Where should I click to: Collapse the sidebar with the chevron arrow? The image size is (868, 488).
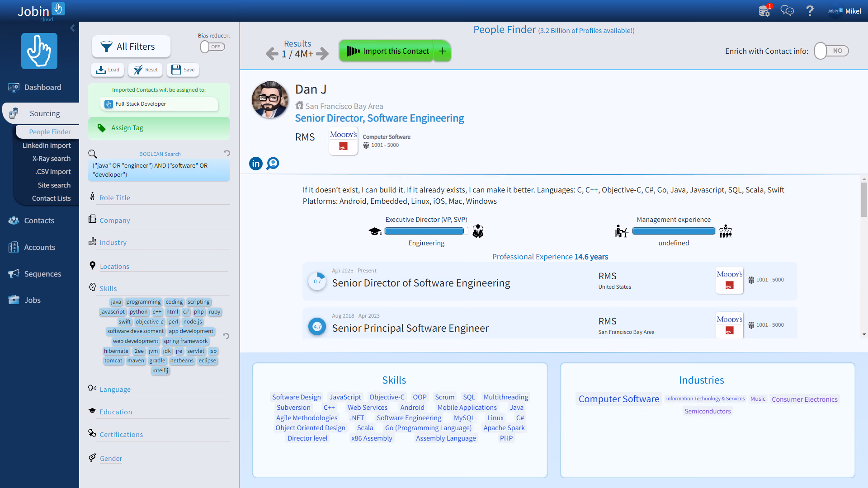[x=72, y=28]
